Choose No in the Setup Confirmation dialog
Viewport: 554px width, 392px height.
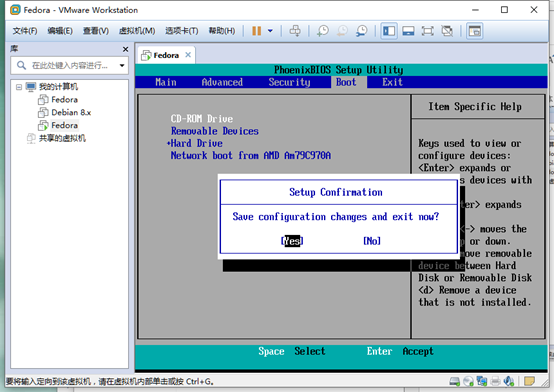tap(372, 241)
